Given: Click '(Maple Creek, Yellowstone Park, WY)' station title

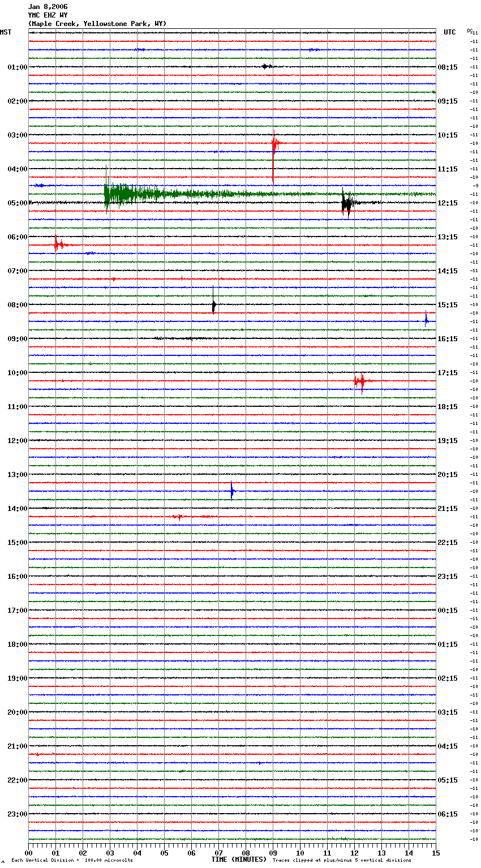Looking at the screenshot, I should coord(97,24).
